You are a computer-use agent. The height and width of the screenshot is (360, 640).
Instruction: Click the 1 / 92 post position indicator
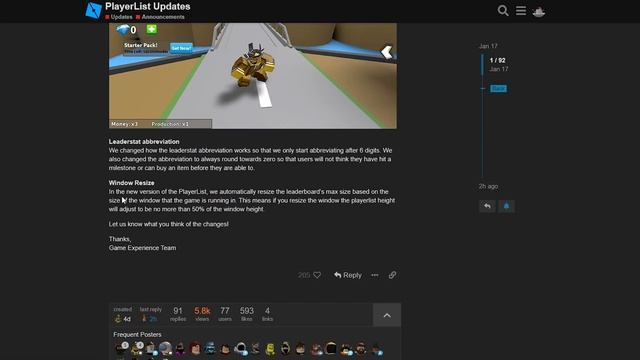click(x=498, y=60)
